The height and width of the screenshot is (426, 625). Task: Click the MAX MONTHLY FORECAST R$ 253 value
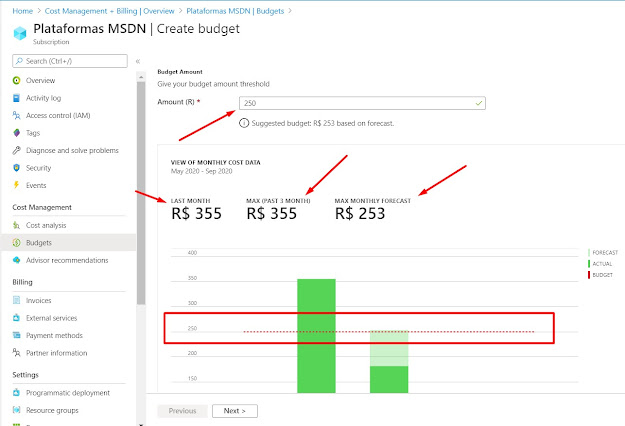point(360,214)
